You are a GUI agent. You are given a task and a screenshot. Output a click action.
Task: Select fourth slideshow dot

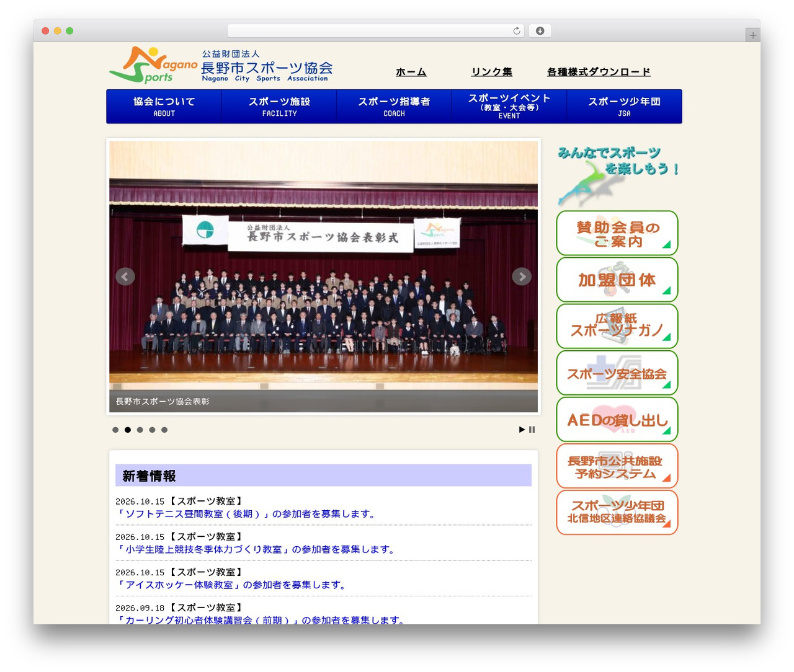152,430
